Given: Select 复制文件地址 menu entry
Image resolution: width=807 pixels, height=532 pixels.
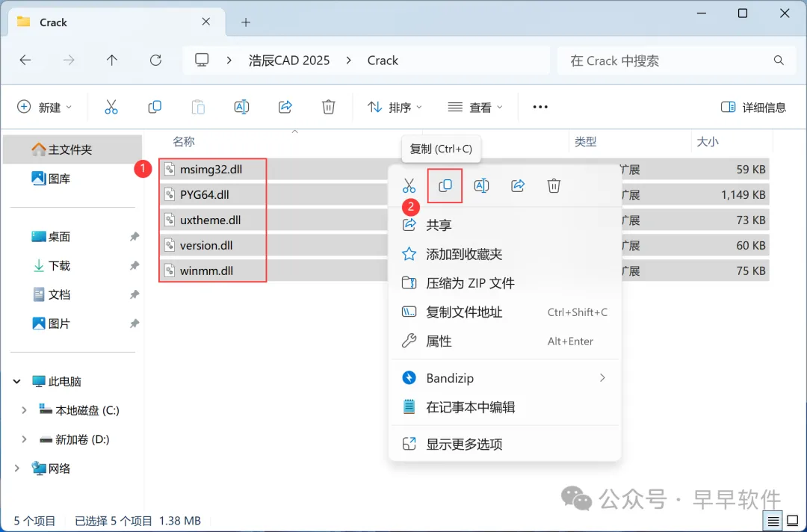Looking at the screenshot, I should [x=505, y=312].
